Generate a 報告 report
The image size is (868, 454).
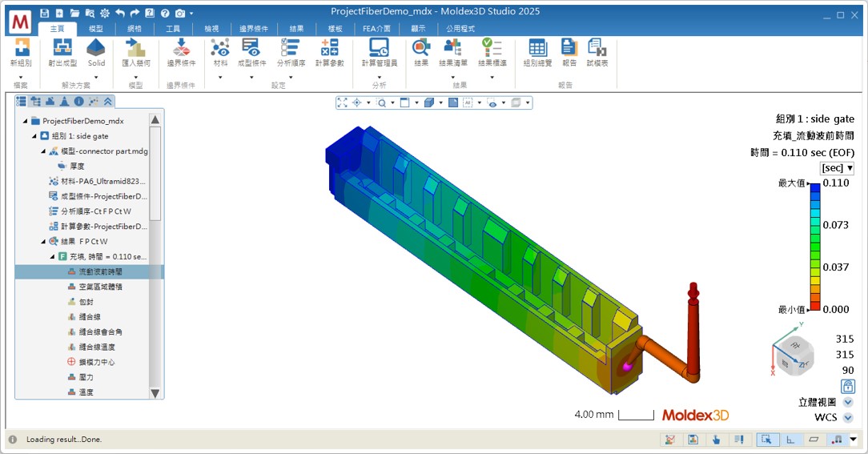[569, 53]
